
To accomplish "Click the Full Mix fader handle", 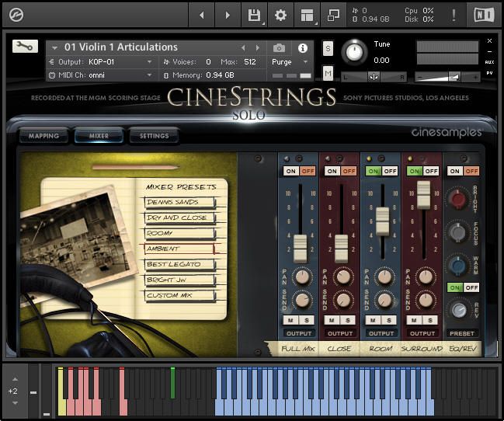I will click(x=301, y=247).
